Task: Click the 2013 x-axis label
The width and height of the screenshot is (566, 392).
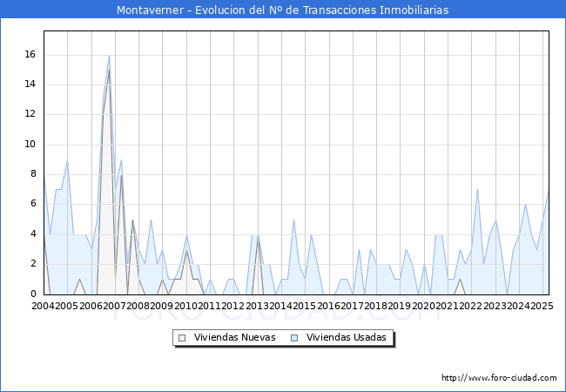Action: pyautogui.click(x=258, y=306)
